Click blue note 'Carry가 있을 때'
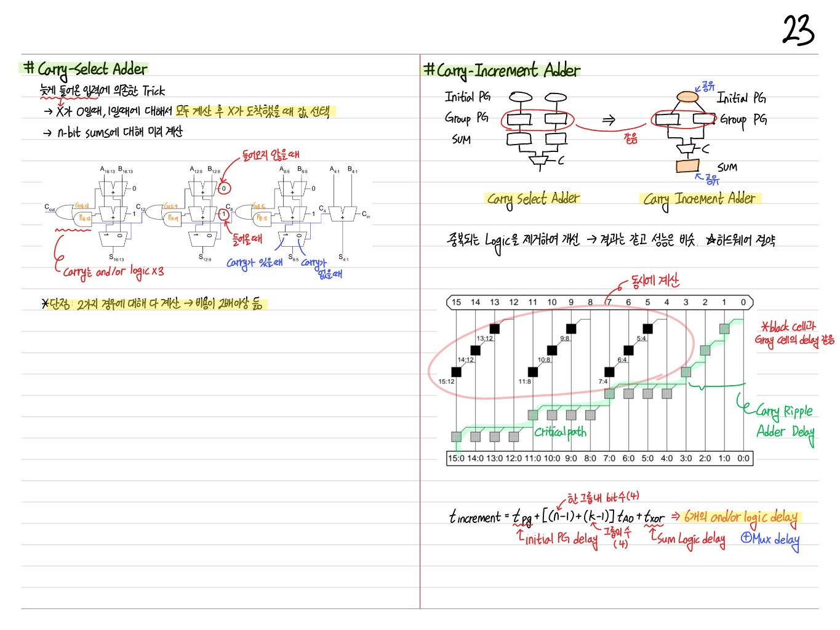This screenshot has width=840, height=630. 254,263
